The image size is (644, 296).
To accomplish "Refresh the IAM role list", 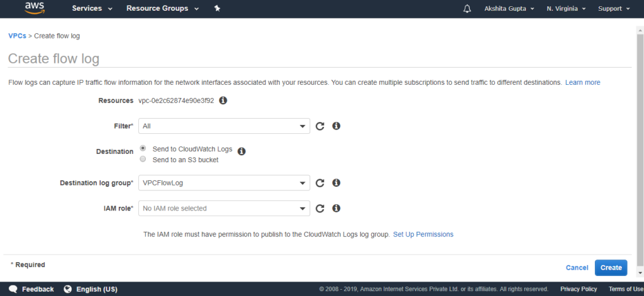I will pyautogui.click(x=320, y=209).
